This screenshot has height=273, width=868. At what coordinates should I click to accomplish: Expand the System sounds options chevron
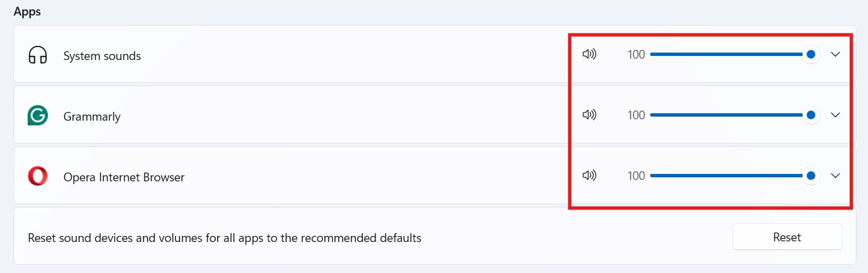[835, 55]
